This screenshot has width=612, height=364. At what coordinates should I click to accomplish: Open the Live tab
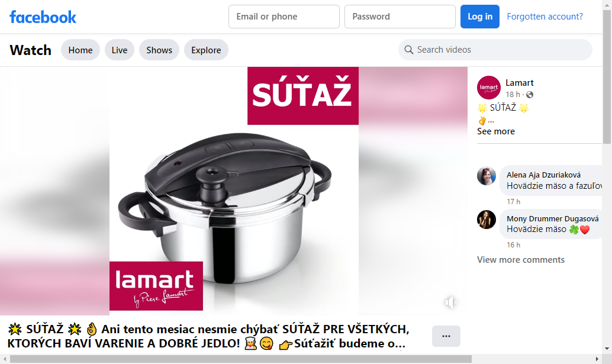click(120, 50)
